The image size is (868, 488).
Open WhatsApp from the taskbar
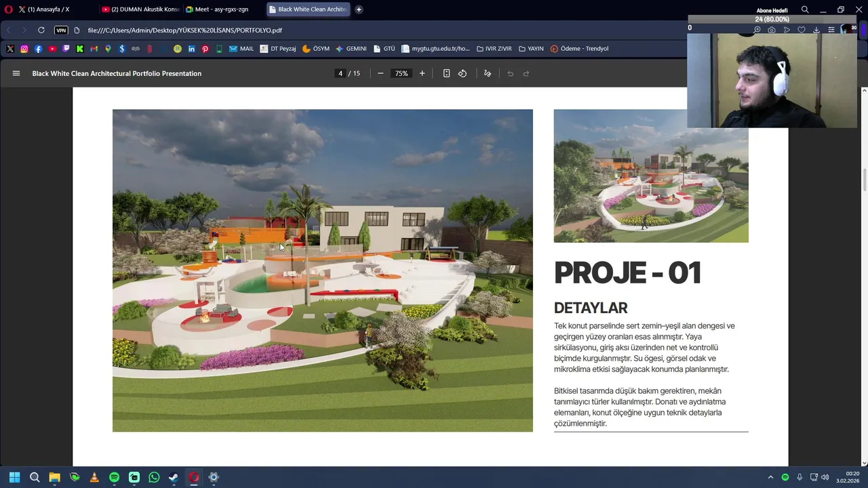154,477
